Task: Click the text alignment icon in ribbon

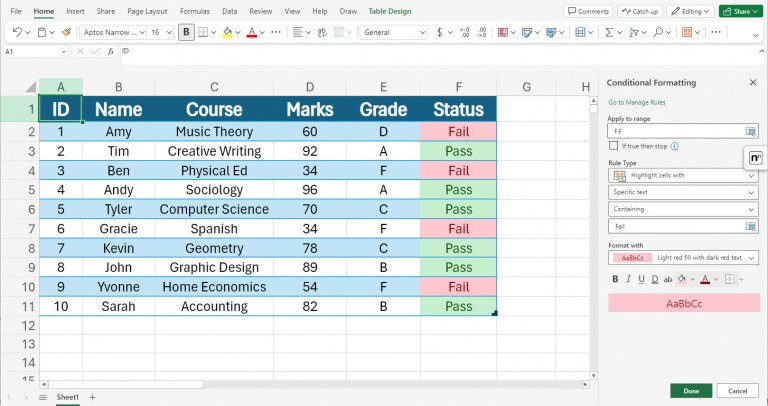Action: tap(297, 32)
